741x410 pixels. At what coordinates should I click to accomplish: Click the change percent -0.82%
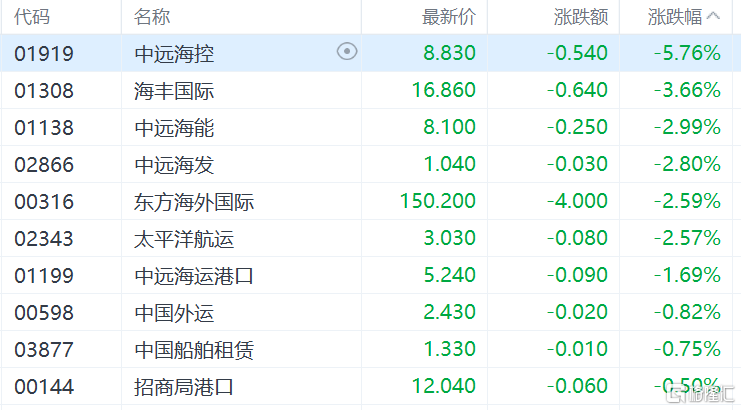pyautogui.click(x=687, y=312)
